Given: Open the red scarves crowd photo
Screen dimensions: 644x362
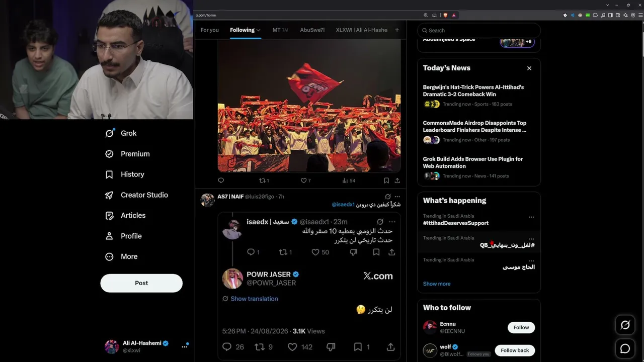Looking at the screenshot, I should pos(309,106).
